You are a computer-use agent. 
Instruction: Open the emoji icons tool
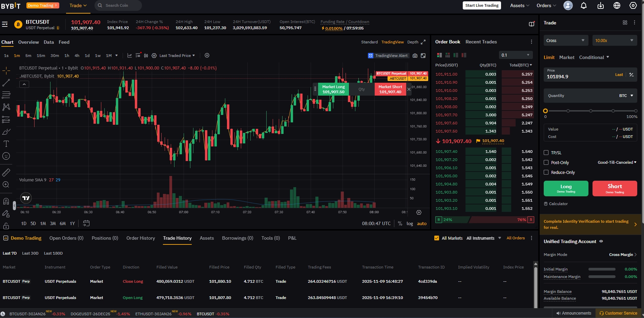[6, 156]
